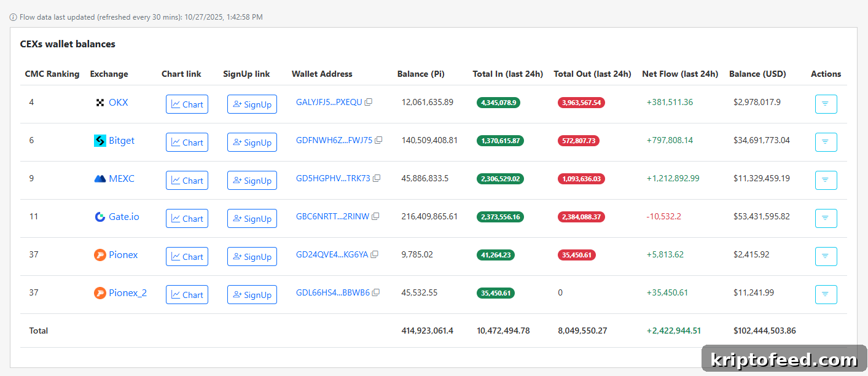Open the OKX Chart button

pos(187,104)
